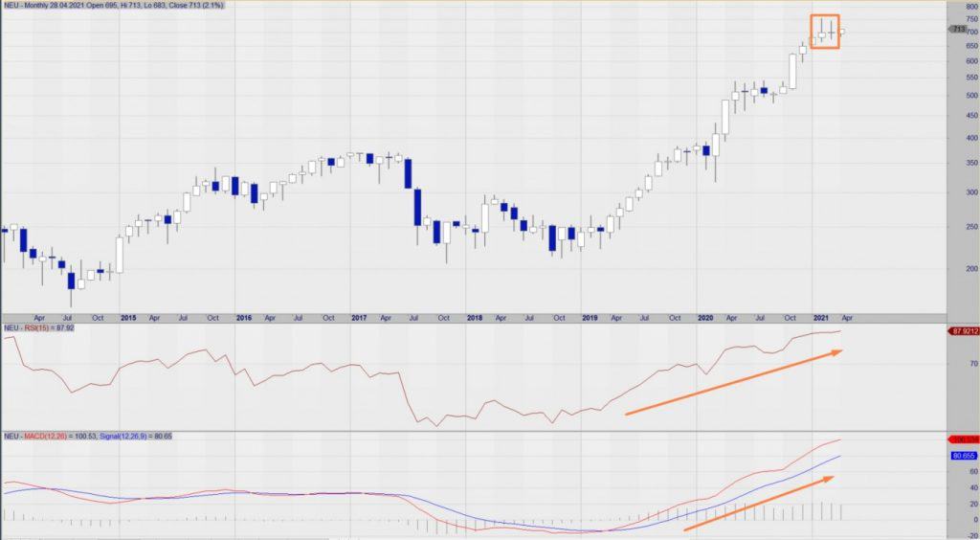Click the red MACD value tag
The height and width of the screenshot is (540, 980).
962,439
